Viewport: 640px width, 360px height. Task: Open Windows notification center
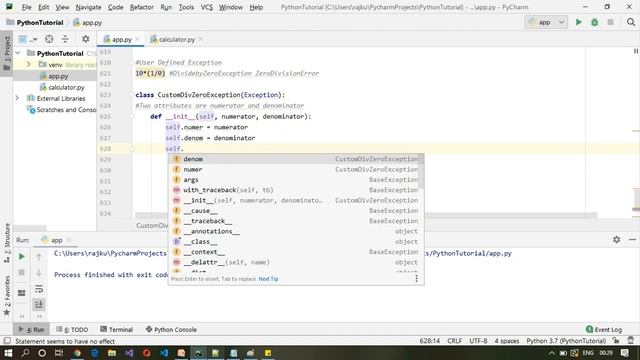624,353
